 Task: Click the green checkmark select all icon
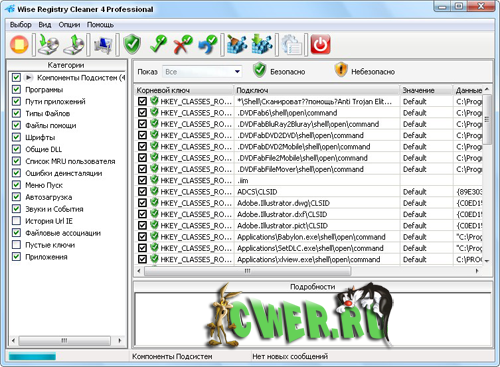[158, 44]
